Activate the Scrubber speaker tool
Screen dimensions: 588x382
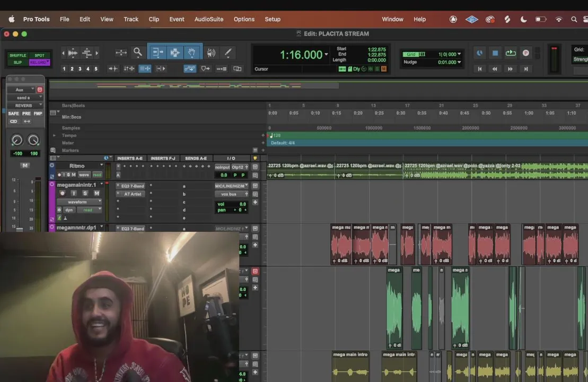tap(211, 53)
